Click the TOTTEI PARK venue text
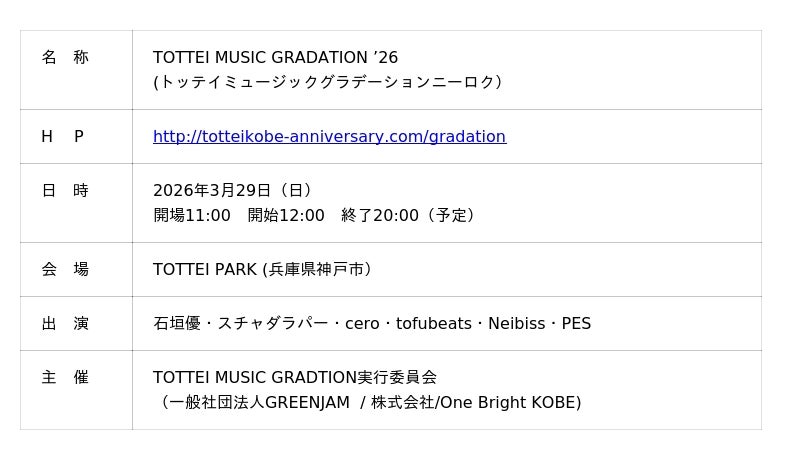800x460 pixels. click(x=205, y=269)
